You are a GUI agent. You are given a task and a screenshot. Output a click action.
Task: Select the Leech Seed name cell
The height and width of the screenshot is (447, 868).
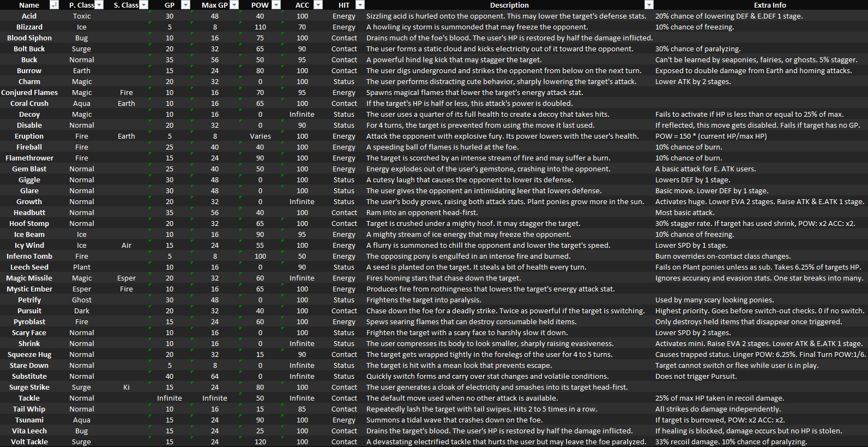pyautogui.click(x=29, y=267)
